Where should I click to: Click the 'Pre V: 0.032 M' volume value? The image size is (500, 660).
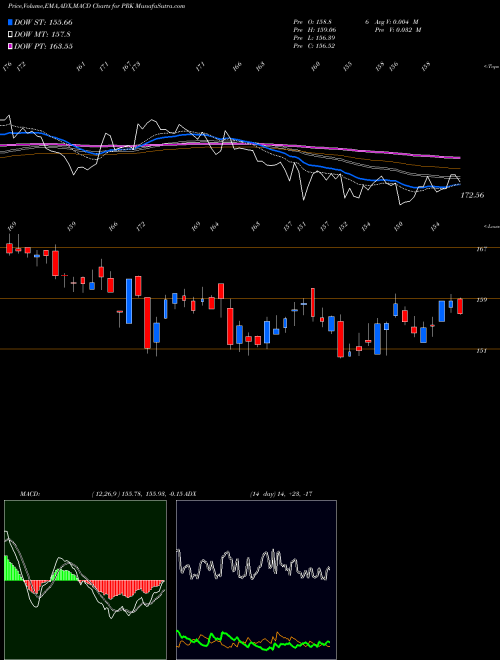(399, 30)
